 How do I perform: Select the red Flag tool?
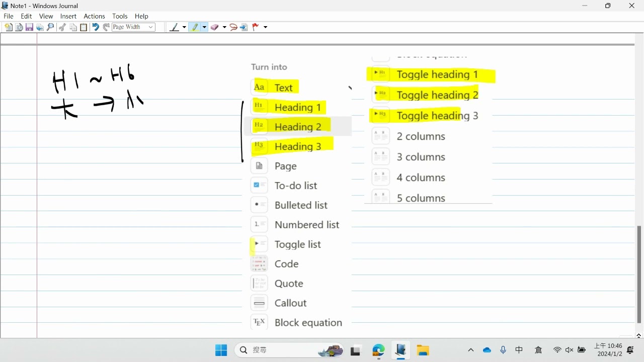pyautogui.click(x=255, y=27)
